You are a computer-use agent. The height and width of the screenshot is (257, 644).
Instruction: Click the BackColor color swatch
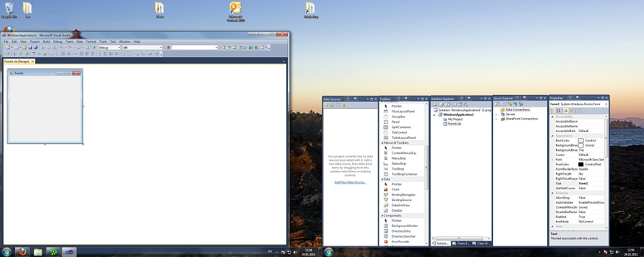[580, 140]
